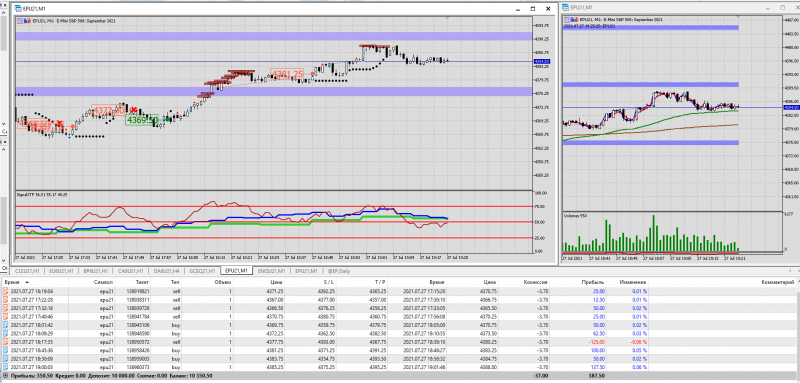Click the buy order icon for ticket 138960373
Viewport: 800px width, 383px height.
tap(6, 367)
